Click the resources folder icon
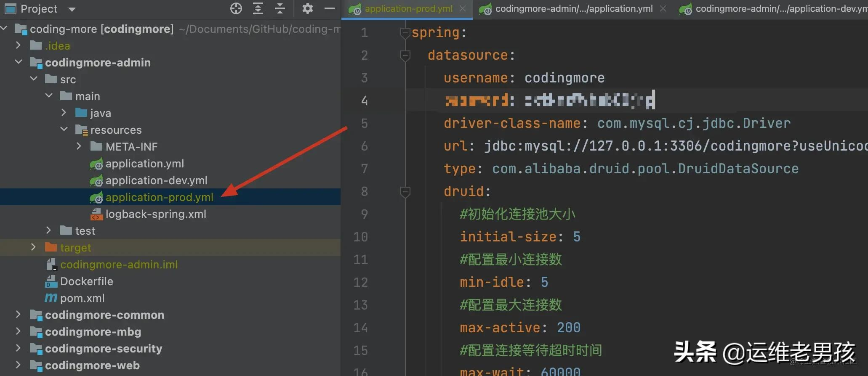 [x=81, y=130]
